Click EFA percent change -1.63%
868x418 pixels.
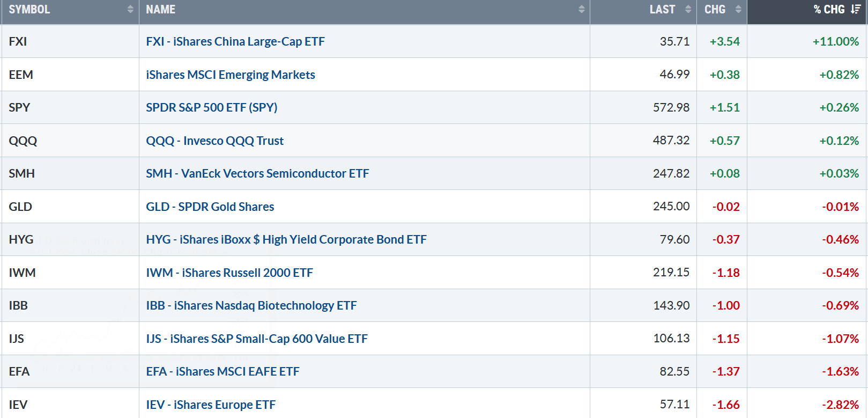coord(841,371)
